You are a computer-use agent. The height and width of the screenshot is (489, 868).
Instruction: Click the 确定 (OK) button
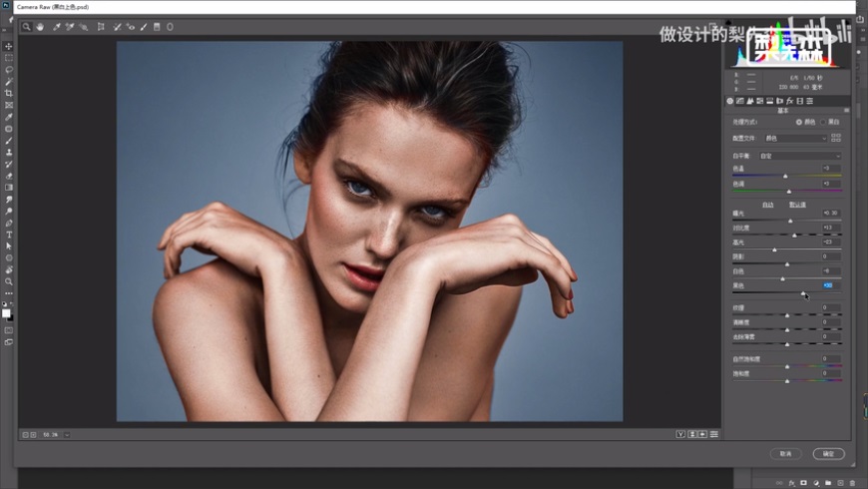point(828,453)
